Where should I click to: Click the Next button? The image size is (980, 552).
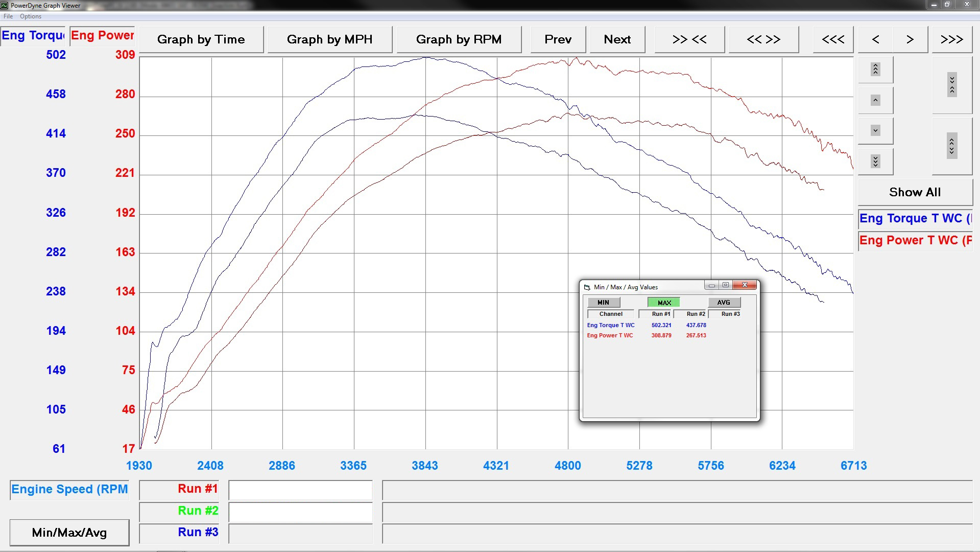click(x=617, y=39)
